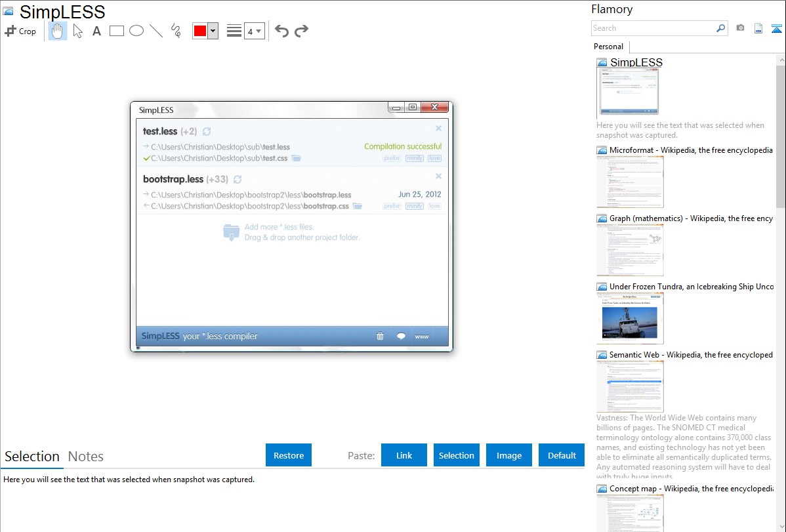
Task: Click the add folder icon in SimpLESS
Action: [231, 233]
